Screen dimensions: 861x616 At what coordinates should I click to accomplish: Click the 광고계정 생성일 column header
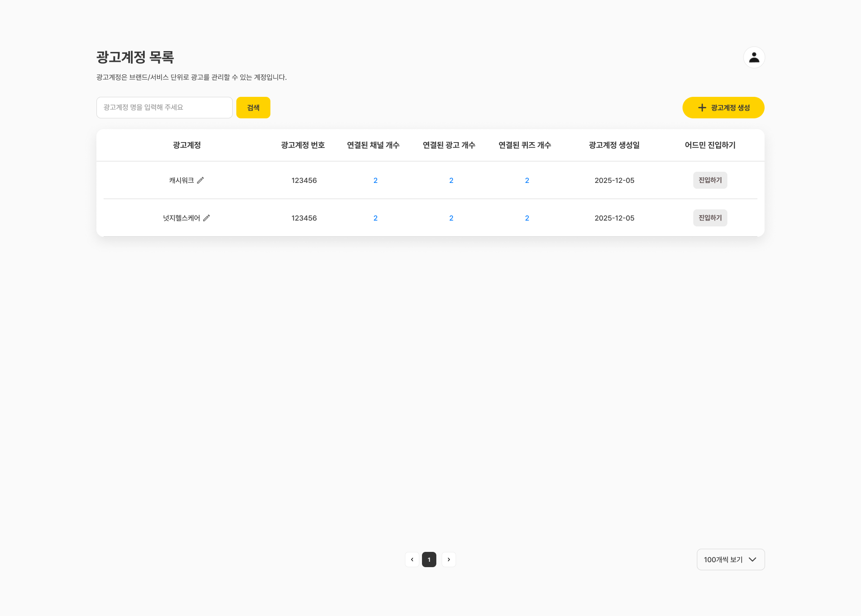pyautogui.click(x=614, y=145)
